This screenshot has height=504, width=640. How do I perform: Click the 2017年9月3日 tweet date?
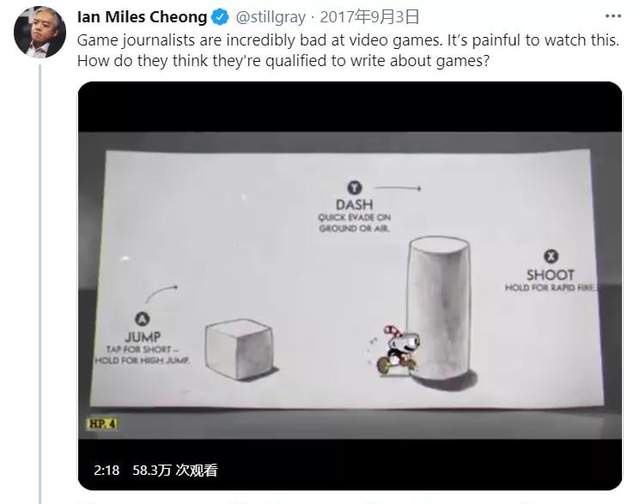click(369, 17)
